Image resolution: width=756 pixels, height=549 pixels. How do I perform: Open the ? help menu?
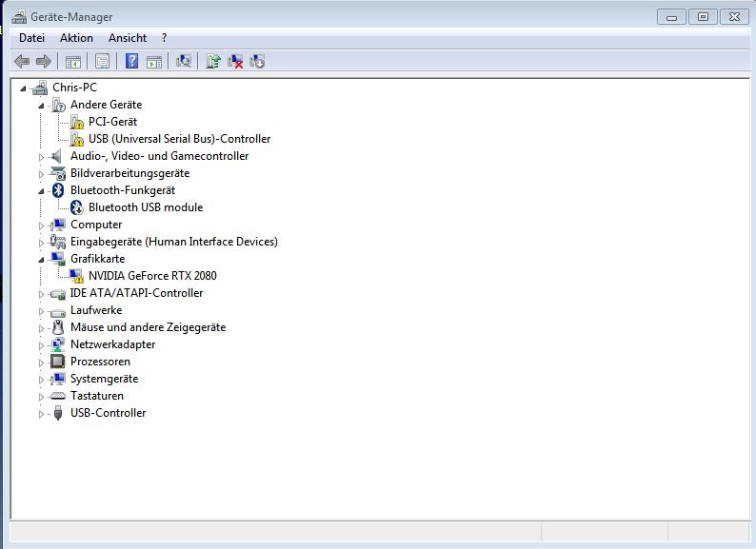pos(165,38)
